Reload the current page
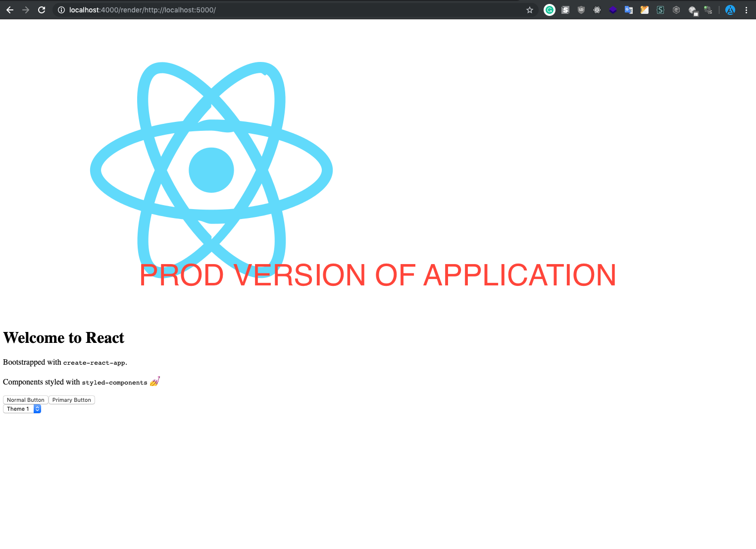 click(x=42, y=9)
